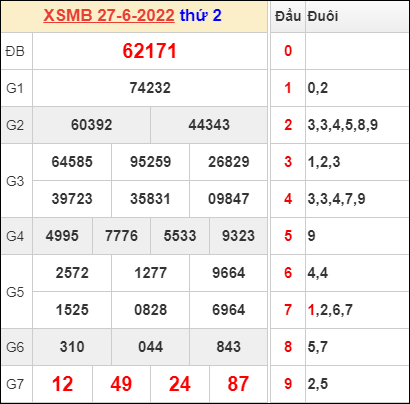Select head digit 1 in Đầu column
Screen dimensions: 410x404
(288, 88)
